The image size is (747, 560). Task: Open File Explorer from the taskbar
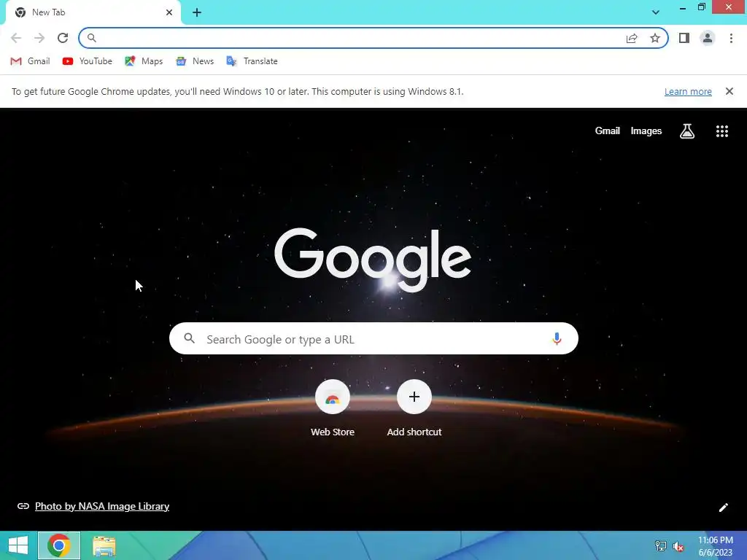(104, 546)
